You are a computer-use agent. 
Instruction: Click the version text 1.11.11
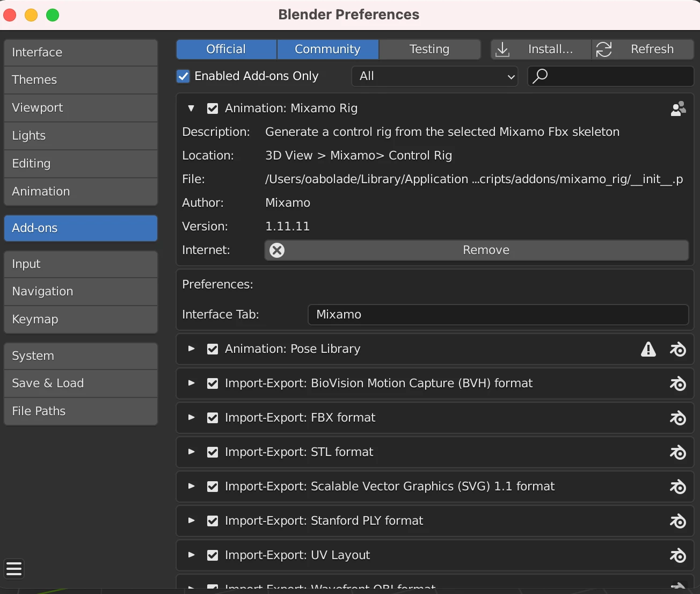(288, 227)
